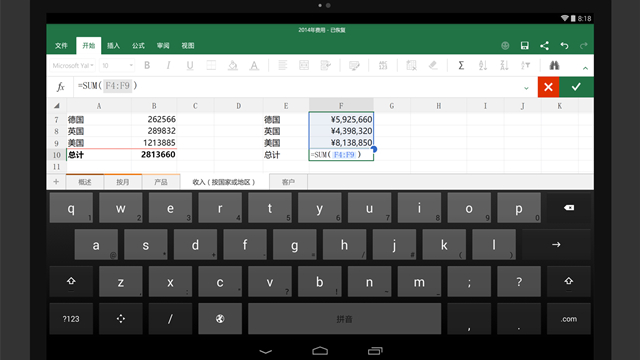The width and height of the screenshot is (640, 360).
Task: Cancel formula entry with the red X
Action: 548,87
